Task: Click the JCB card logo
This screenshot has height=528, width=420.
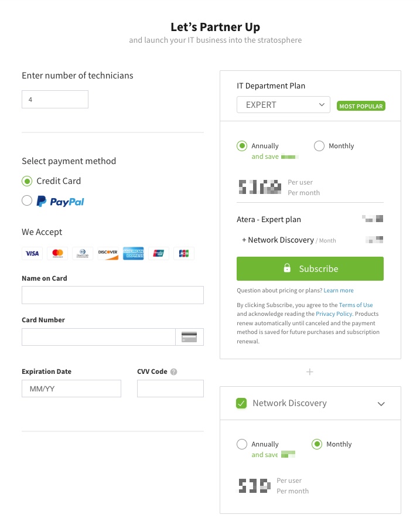Action: (x=184, y=253)
